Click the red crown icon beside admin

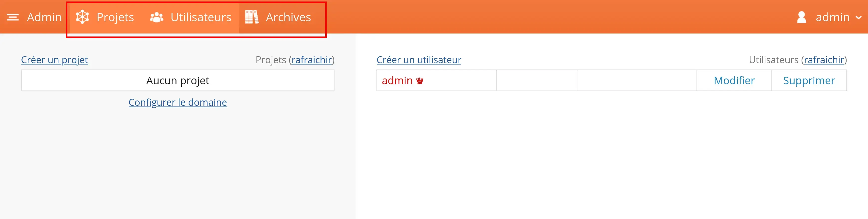coord(419,81)
